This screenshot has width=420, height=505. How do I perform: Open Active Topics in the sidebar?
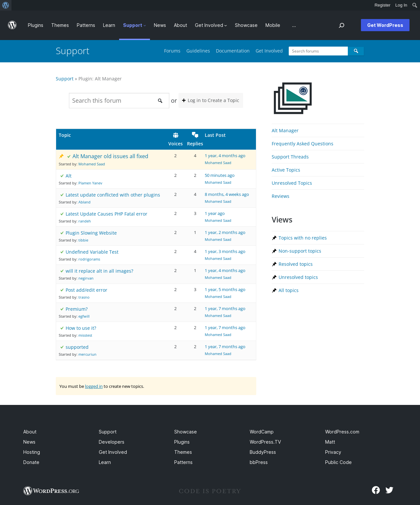[286, 170]
